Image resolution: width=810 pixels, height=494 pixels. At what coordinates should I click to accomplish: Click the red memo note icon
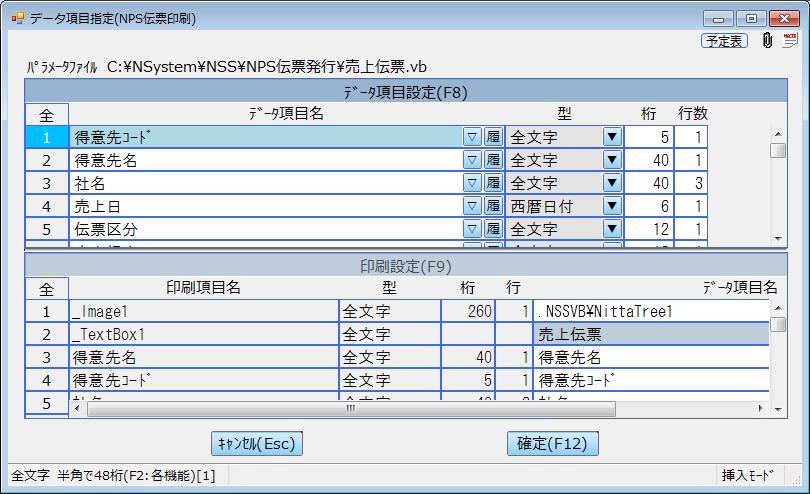pos(790,41)
